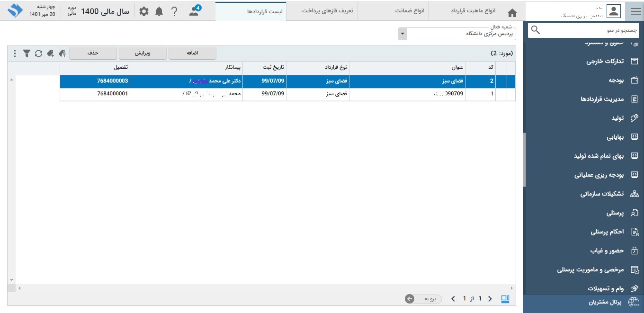The image size is (644, 313).
Task: Click the tag with plus icon
Action: click(x=50, y=54)
